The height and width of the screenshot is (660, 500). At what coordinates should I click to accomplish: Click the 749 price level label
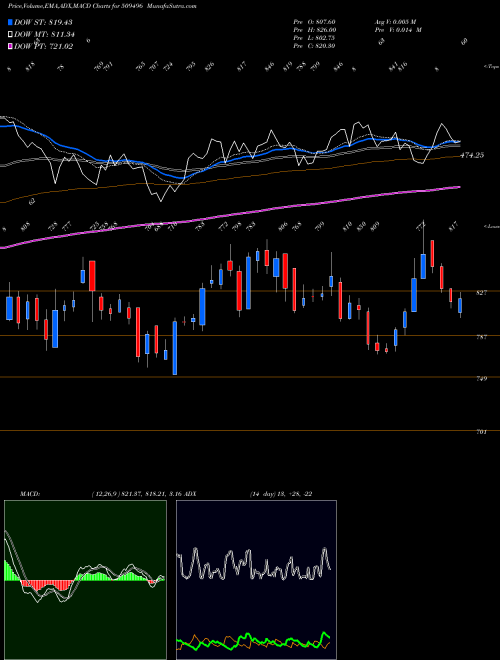click(x=481, y=378)
